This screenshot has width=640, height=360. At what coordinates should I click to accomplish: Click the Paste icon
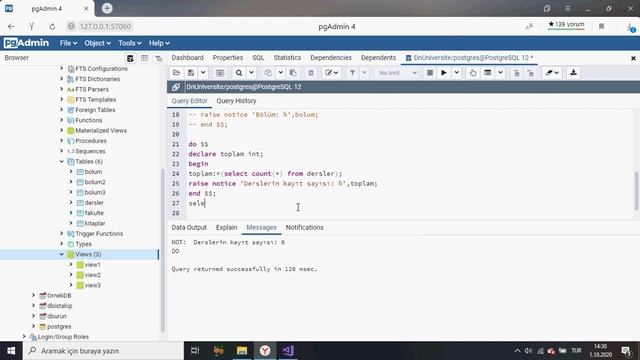[293, 73]
